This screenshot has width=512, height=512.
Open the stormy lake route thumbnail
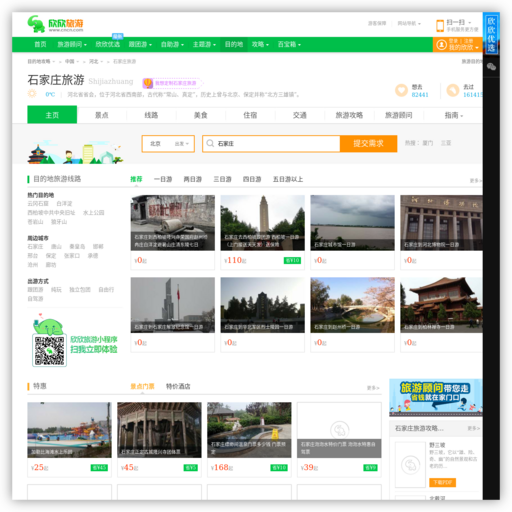(352, 223)
